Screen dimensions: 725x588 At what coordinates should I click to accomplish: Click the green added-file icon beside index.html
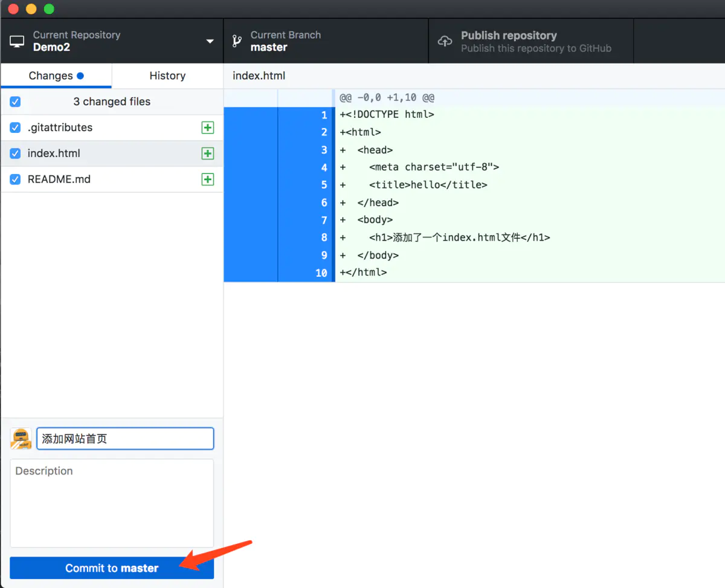click(208, 153)
